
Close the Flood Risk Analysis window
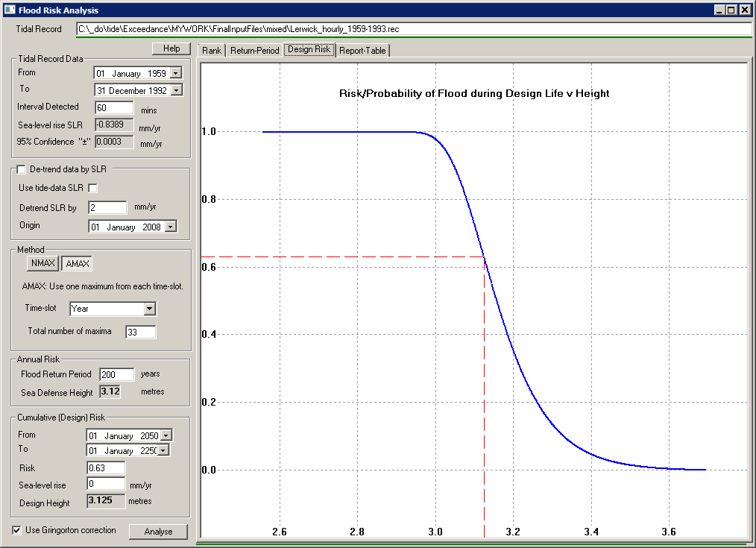click(x=745, y=10)
